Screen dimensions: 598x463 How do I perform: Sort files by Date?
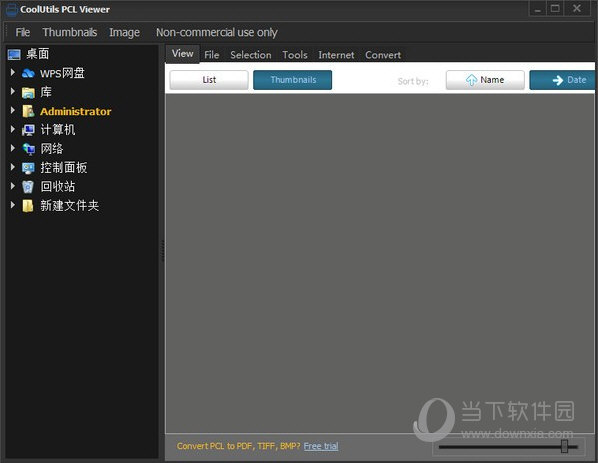(562, 80)
